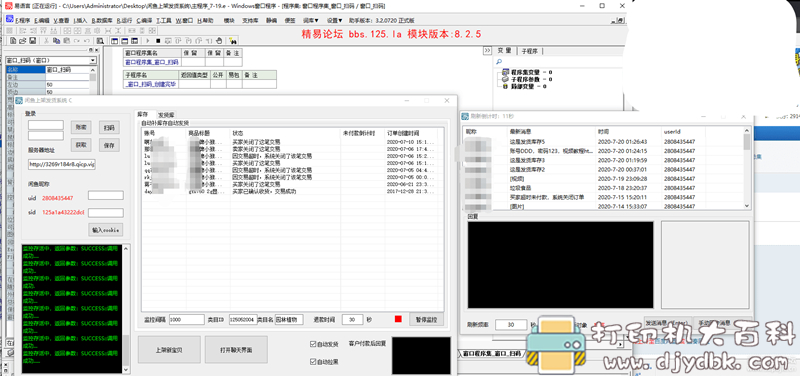The image size is (800, 376).
Task: Click the uid input box
Action: pos(106,195)
